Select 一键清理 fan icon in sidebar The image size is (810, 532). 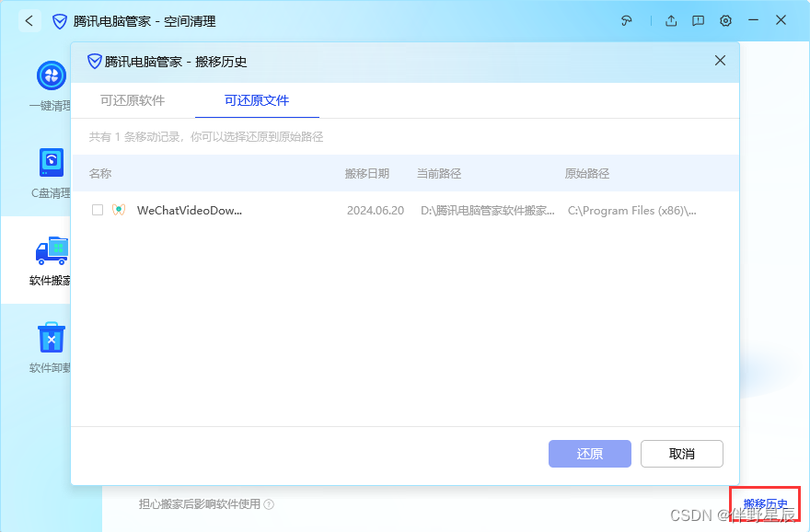(x=52, y=75)
